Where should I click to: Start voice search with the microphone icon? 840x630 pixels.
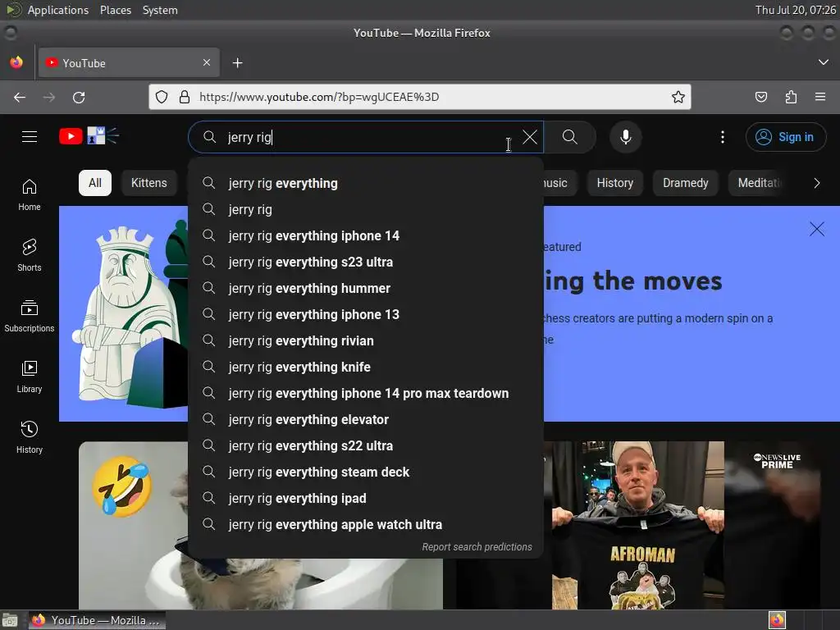click(625, 137)
